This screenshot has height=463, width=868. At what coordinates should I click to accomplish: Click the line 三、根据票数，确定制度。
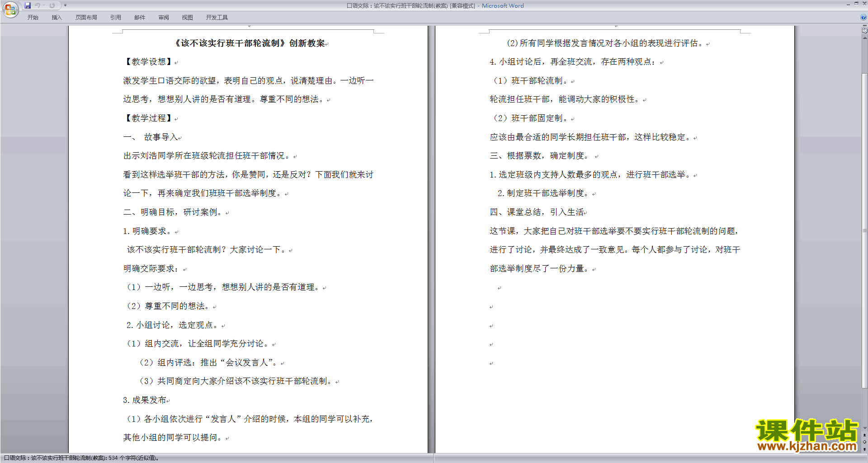click(540, 156)
